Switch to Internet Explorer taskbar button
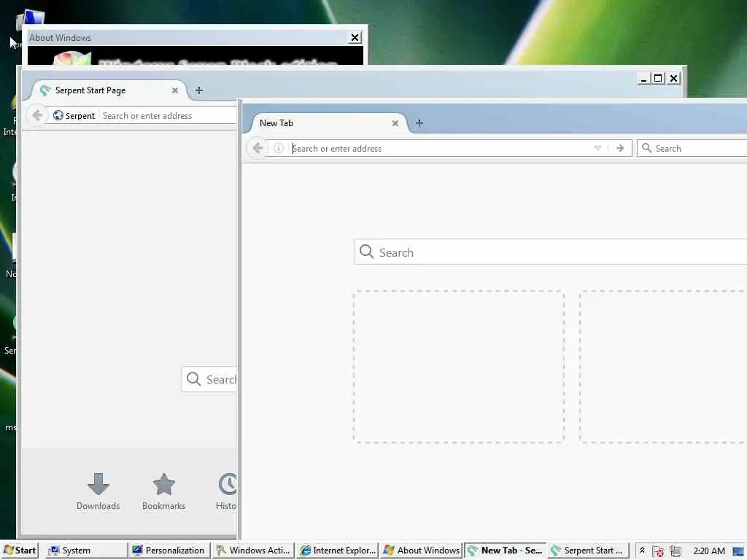 click(x=337, y=551)
